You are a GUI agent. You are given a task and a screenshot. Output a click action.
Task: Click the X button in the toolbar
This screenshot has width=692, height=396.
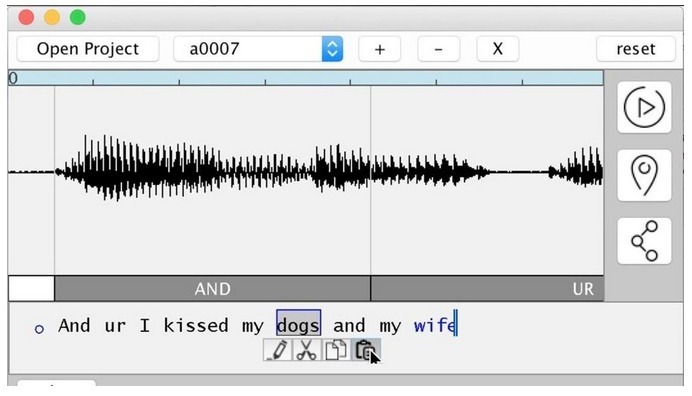pyautogui.click(x=497, y=49)
